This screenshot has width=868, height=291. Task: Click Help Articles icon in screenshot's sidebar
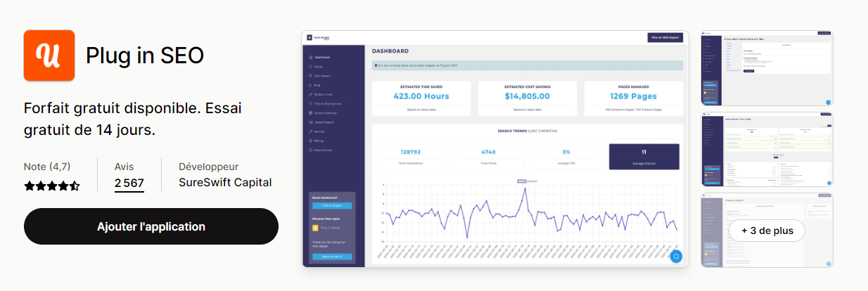coord(310,150)
